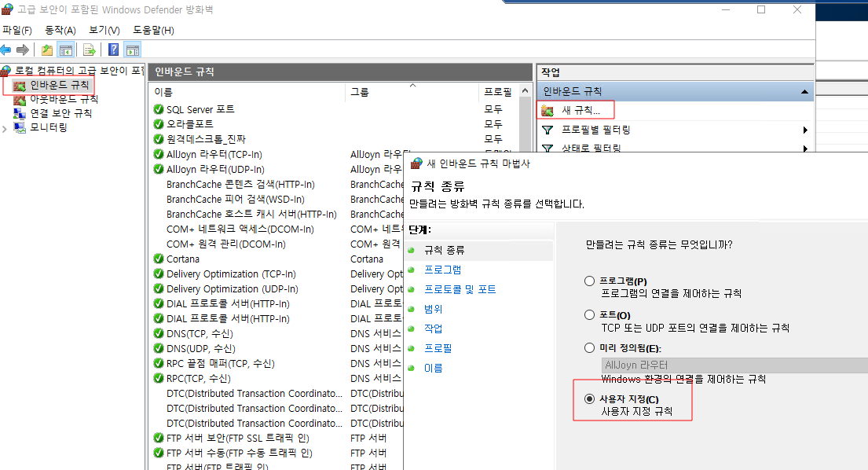Open the AllJoyn 라우터 predefined dropdown
This screenshot has width=868, height=470.
coord(734,365)
